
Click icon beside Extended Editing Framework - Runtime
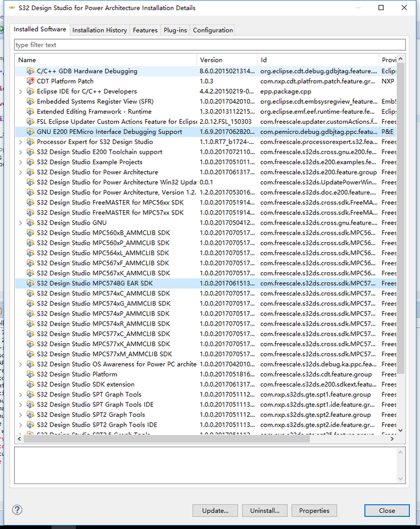(x=30, y=112)
